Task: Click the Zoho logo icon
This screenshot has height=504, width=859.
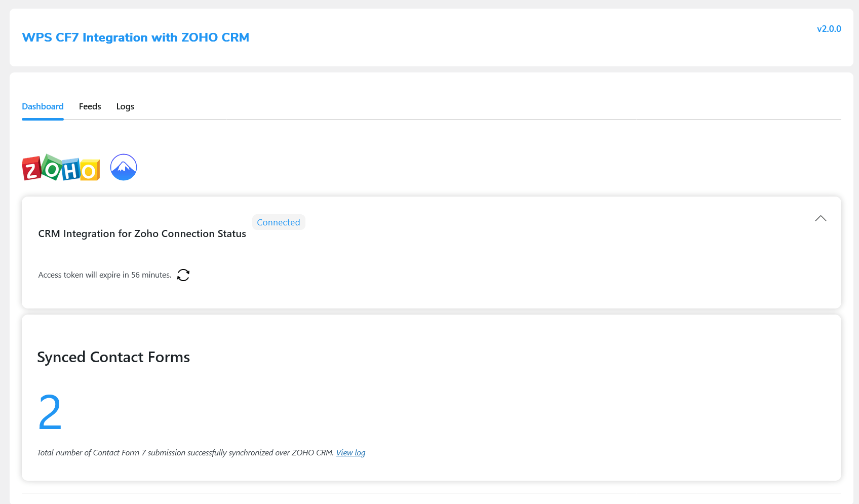Action: (60, 168)
